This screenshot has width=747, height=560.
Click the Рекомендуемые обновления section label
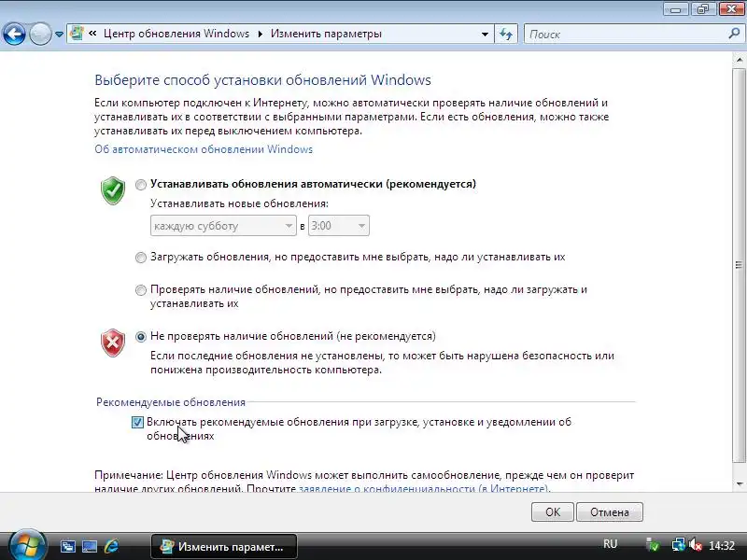[x=171, y=402]
